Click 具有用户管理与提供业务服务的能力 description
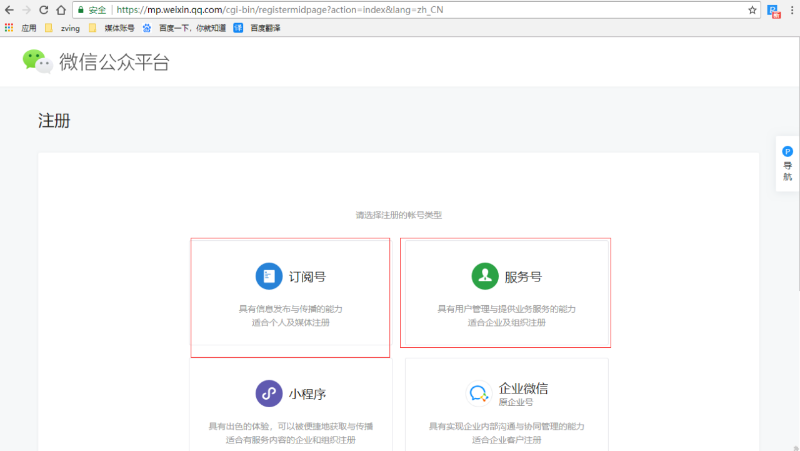 click(x=506, y=309)
